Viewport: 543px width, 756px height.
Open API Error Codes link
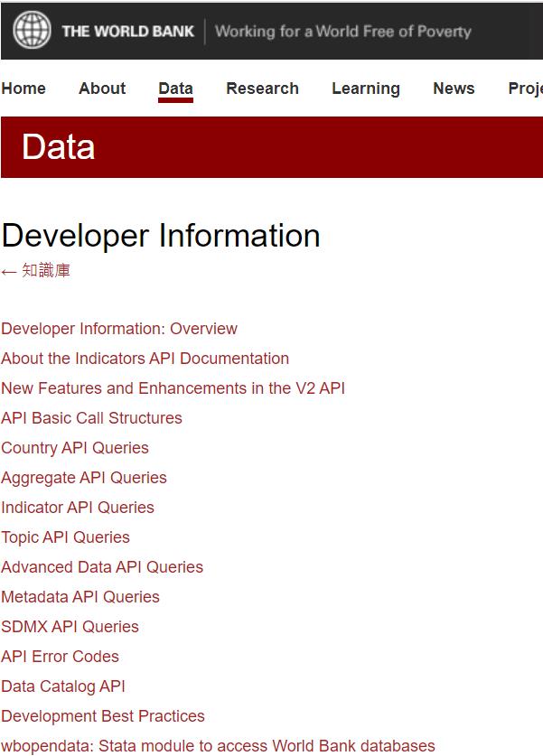click(61, 657)
